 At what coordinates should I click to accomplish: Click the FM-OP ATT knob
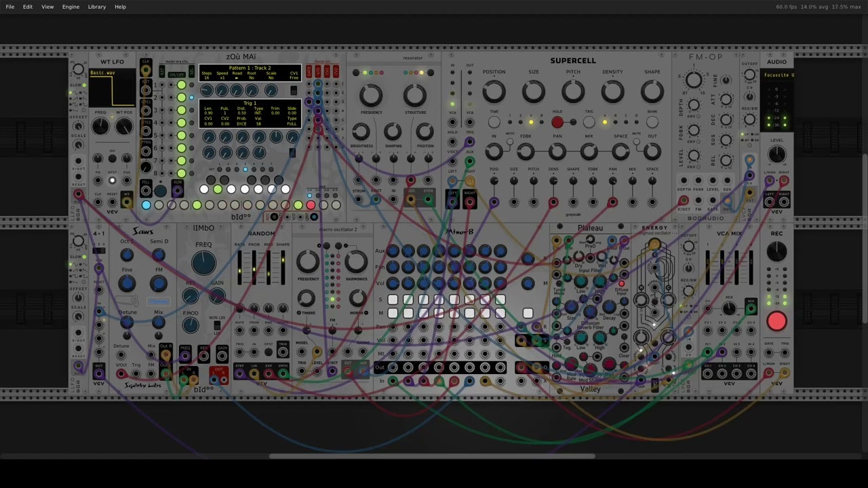[x=726, y=100]
